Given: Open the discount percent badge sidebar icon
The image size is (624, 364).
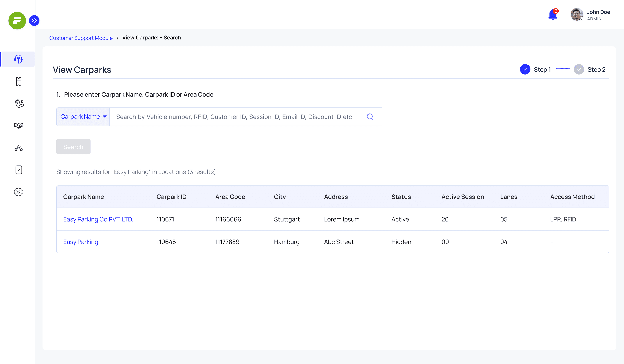Looking at the screenshot, I should pyautogui.click(x=19, y=192).
